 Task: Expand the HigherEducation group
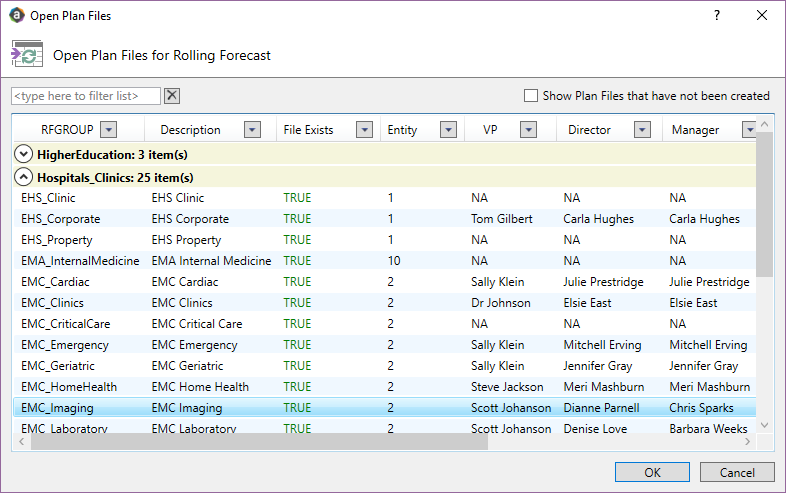coord(24,154)
